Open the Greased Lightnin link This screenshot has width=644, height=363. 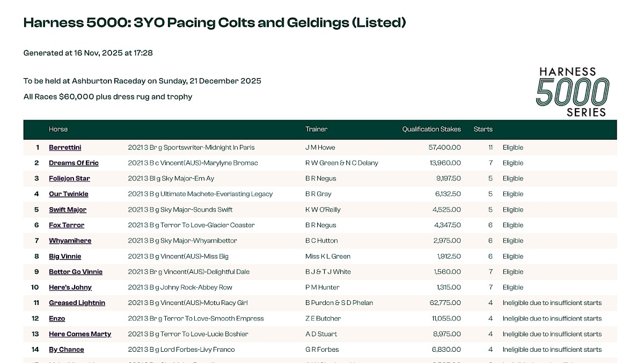click(77, 303)
